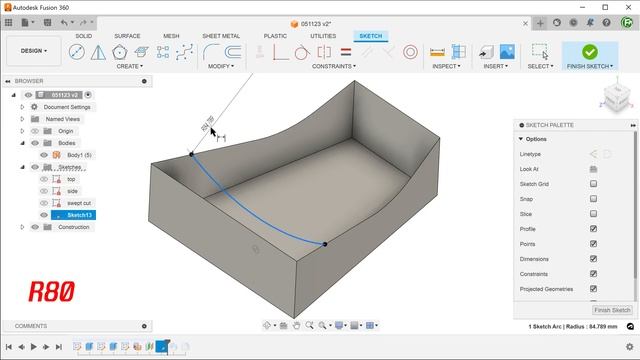Open the INSERT dropdown menu

(496, 66)
